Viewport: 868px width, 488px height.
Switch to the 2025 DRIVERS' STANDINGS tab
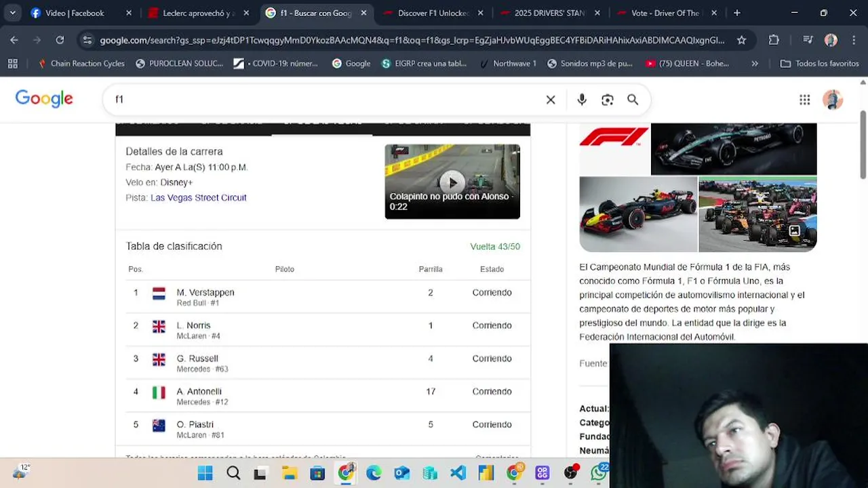click(x=549, y=13)
